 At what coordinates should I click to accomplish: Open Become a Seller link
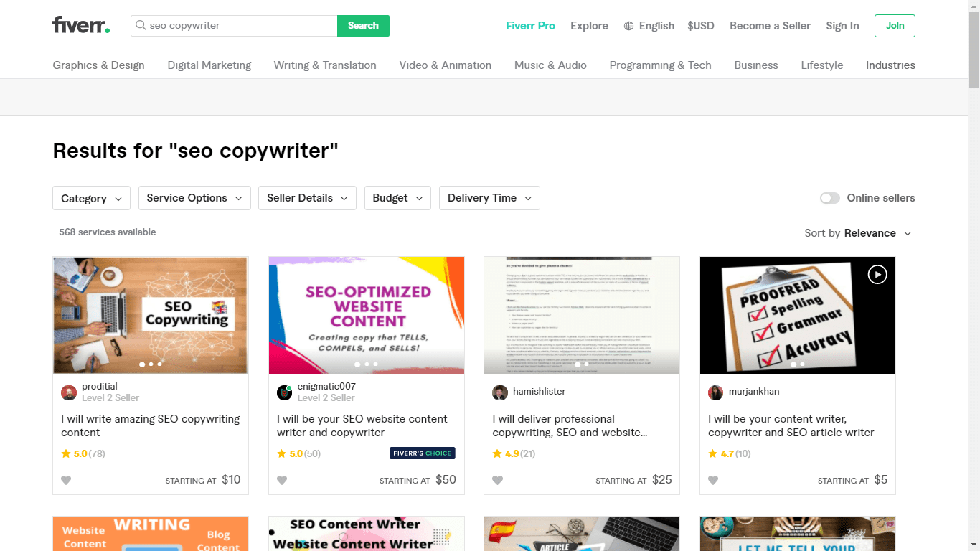tap(770, 26)
